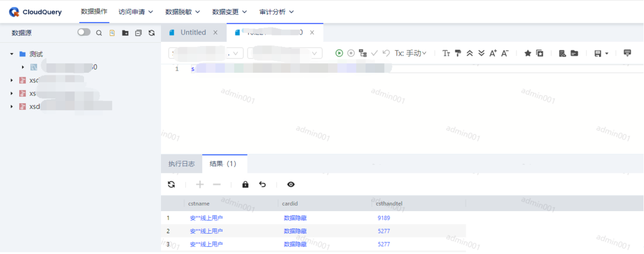Click the CloudQuery logo
The height and width of the screenshot is (254, 644).
tap(35, 12)
